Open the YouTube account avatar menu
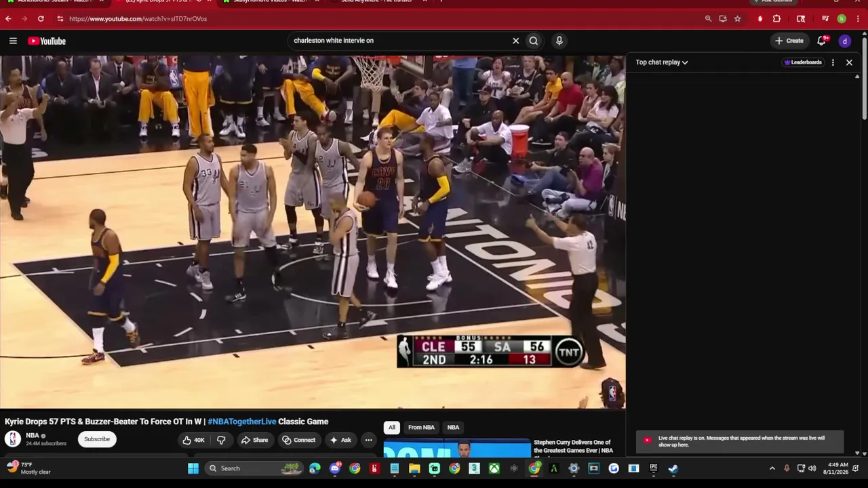This screenshot has width=868, height=488. coord(845,41)
